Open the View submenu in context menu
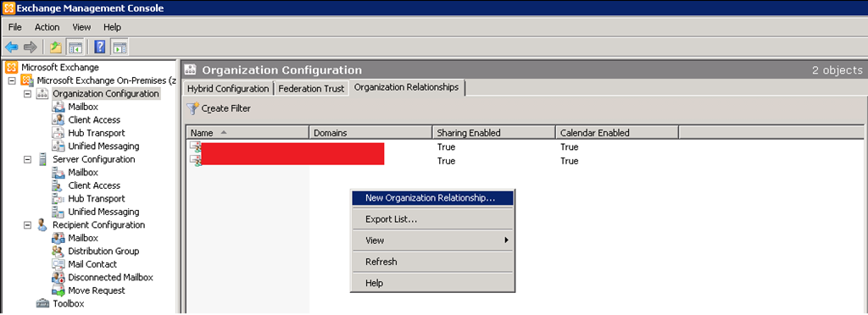 click(x=432, y=240)
